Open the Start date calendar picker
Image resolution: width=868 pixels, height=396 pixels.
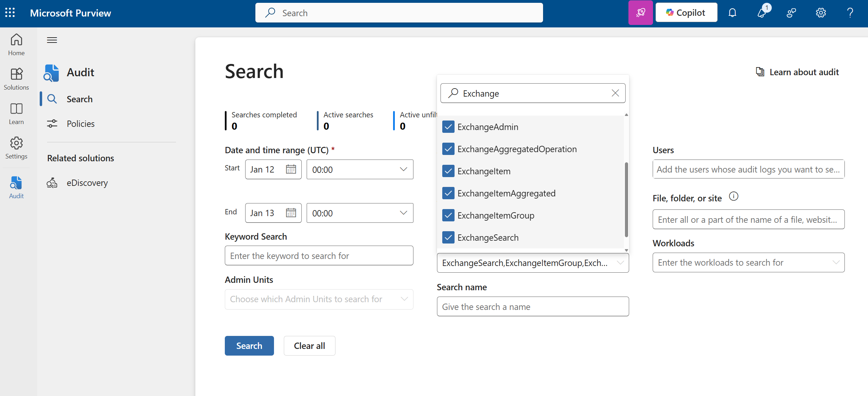[291, 169]
